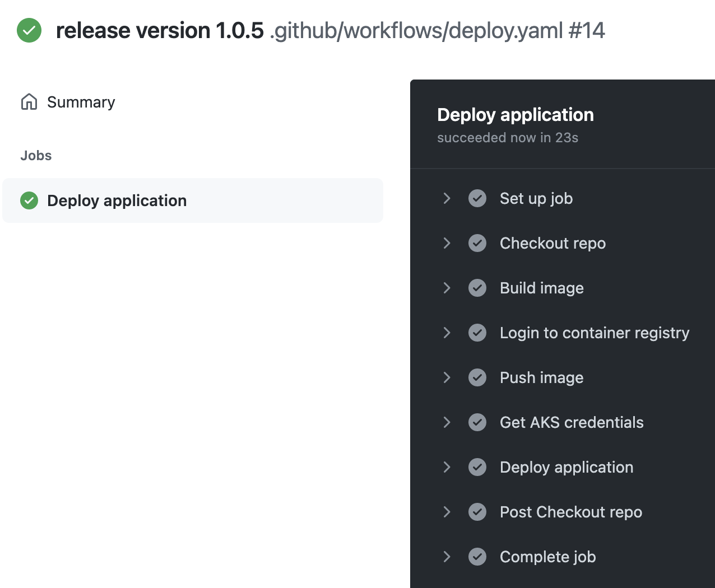Image resolution: width=715 pixels, height=588 pixels.
Task: Expand the Checkout repo step
Action: click(x=447, y=243)
